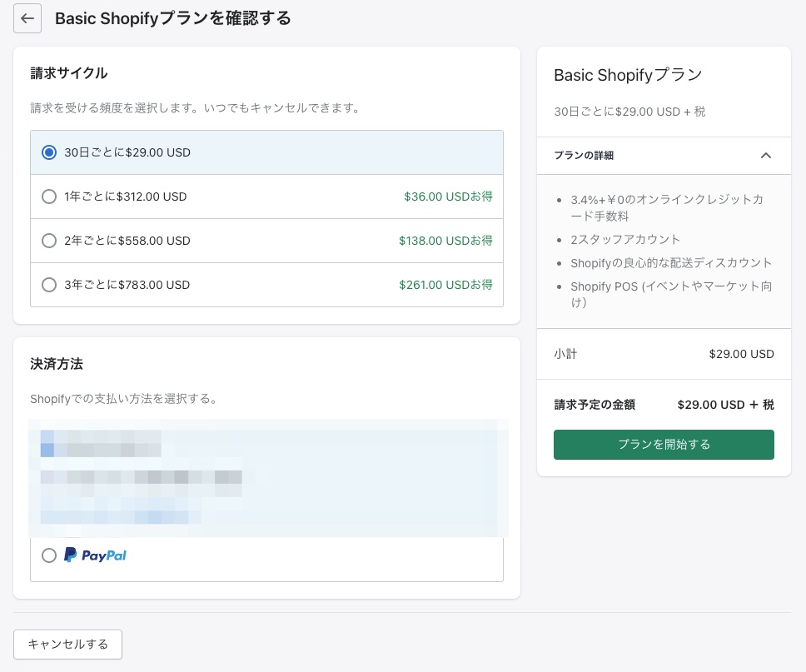The image size is (806, 672).
Task: Click the プランの詳細 label
Action: click(x=584, y=155)
